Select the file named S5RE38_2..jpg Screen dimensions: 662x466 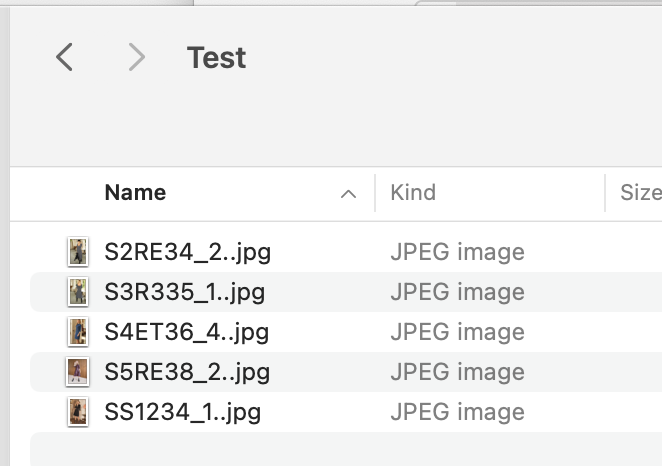(187, 372)
